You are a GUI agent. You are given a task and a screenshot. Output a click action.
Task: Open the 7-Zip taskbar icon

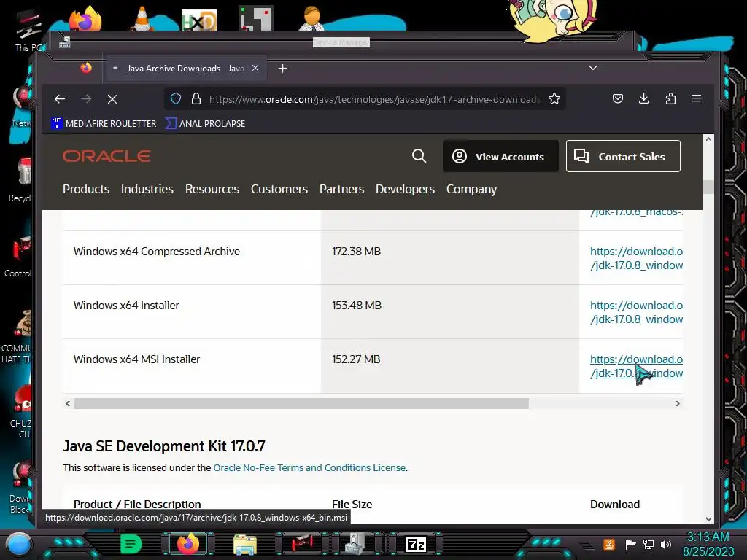point(415,544)
